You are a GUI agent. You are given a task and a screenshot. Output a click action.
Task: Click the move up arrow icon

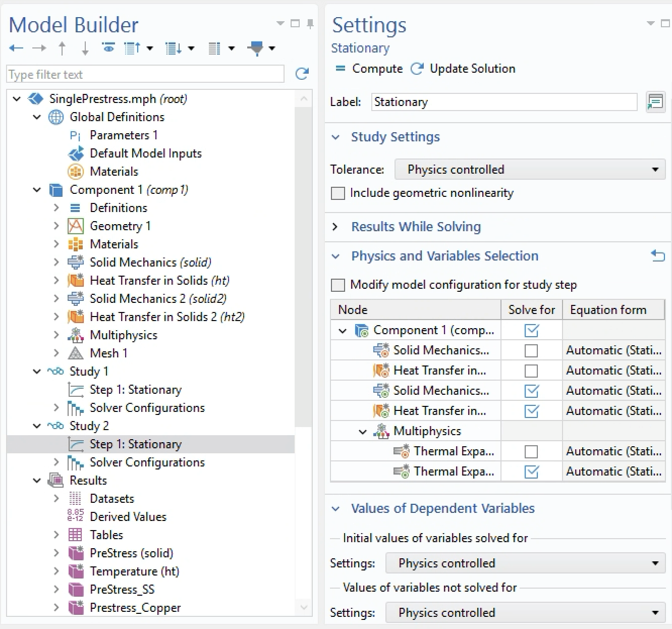(x=62, y=48)
